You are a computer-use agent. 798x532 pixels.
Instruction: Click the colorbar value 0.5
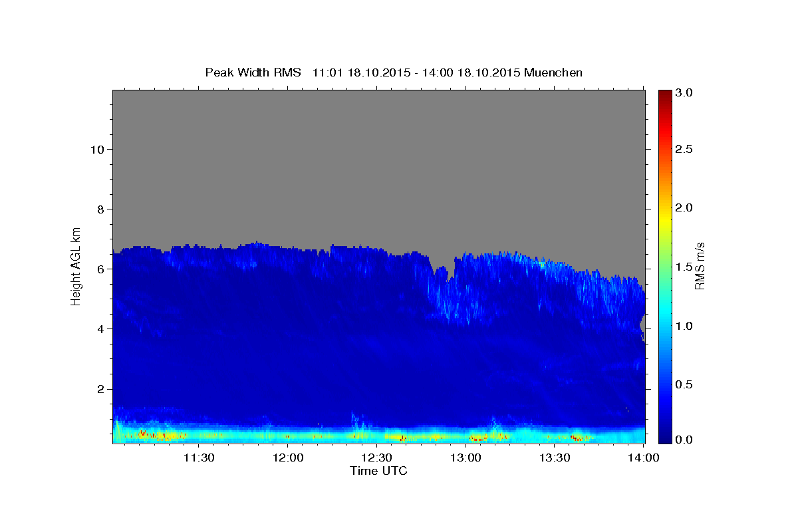click(x=684, y=384)
